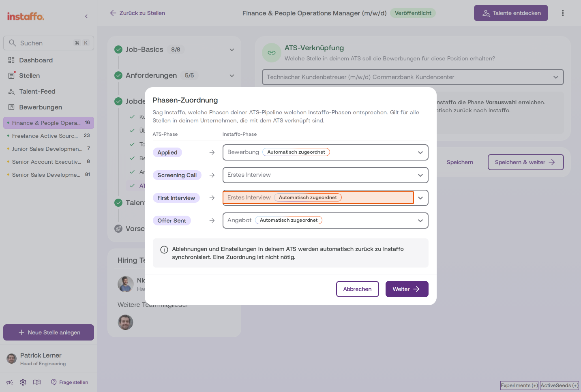
Task: Click the info icon in the sync notice
Action: point(164,250)
